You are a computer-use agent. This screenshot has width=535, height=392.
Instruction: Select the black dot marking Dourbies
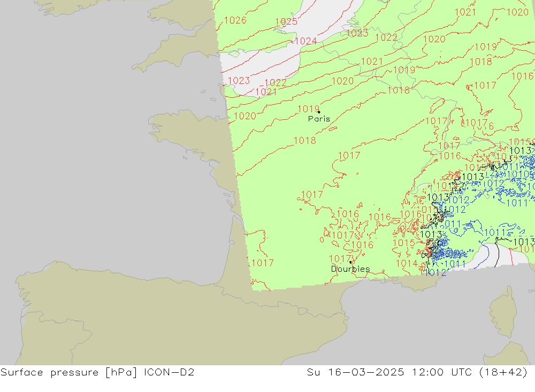pyautogui.click(x=350, y=262)
